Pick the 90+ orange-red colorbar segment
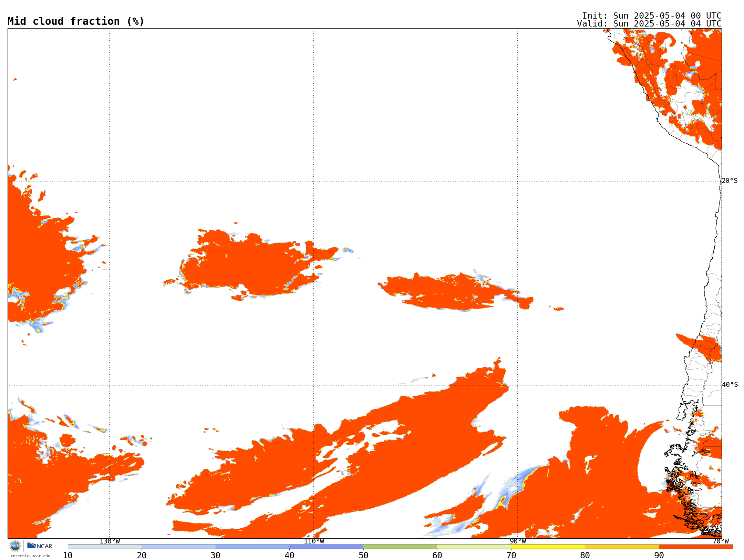Image resolution: width=744 pixels, height=560 pixels. point(696,547)
